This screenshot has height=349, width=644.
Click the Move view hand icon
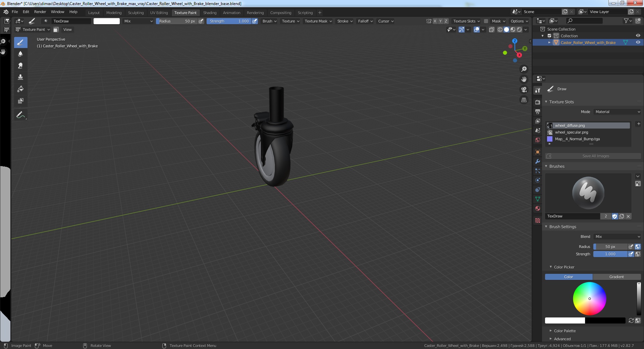click(x=524, y=80)
